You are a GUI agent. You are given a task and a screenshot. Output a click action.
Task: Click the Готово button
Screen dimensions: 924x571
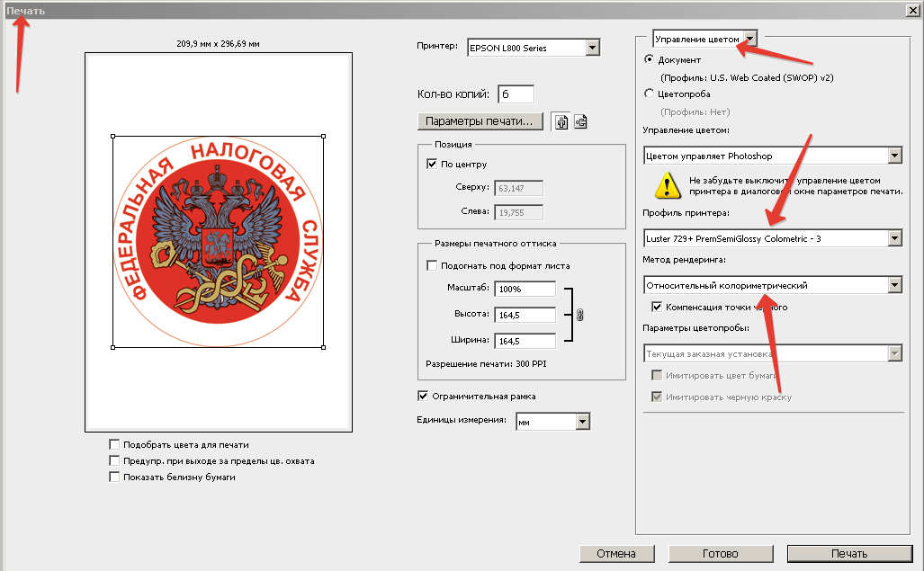click(x=720, y=554)
